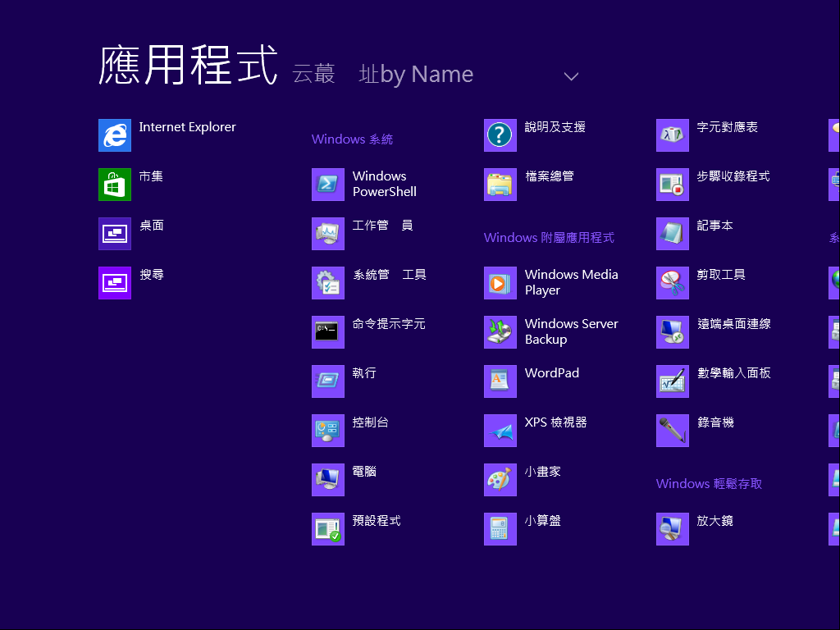This screenshot has height=630, width=840.
Task: Click the 'XPS 檢視器' text label
Action: tap(555, 422)
